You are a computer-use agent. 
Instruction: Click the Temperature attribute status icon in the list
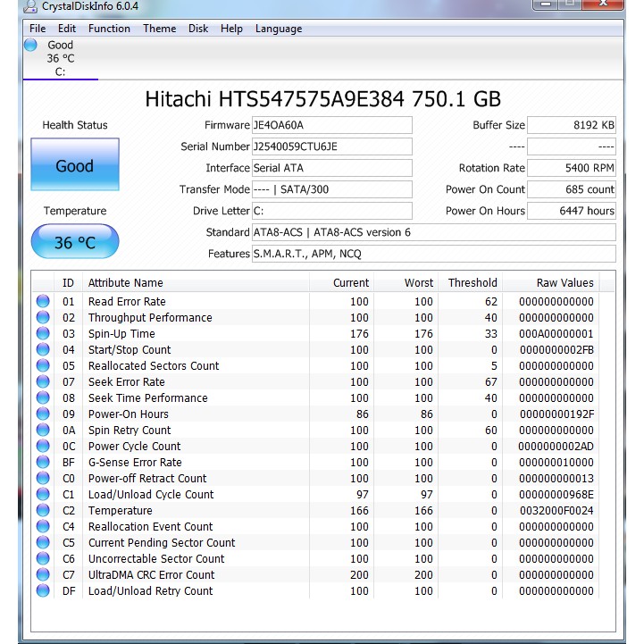[43, 511]
